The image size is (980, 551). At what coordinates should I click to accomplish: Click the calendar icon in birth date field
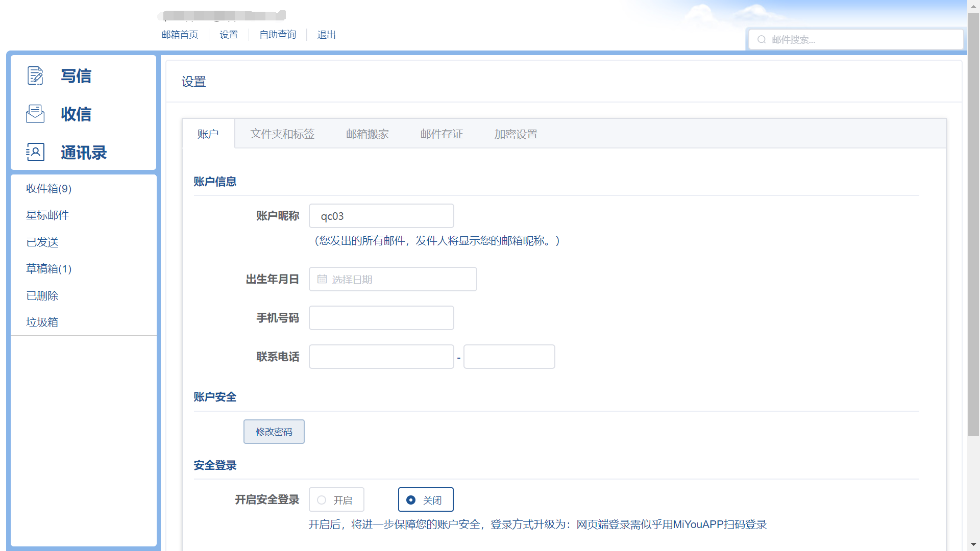click(322, 279)
